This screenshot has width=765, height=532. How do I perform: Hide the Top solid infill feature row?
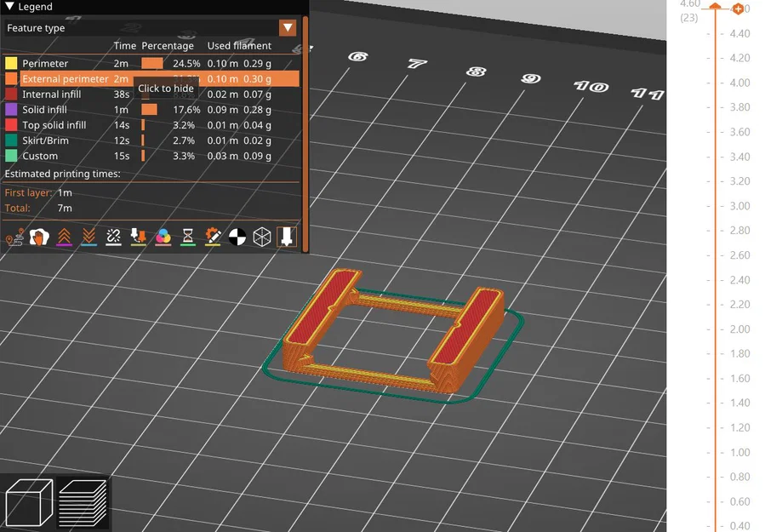pos(151,125)
